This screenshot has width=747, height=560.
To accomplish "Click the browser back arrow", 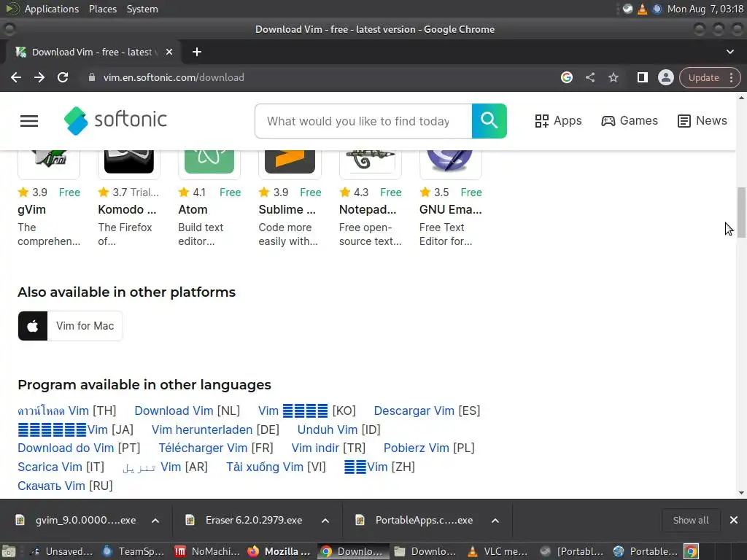I will (x=16, y=77).
